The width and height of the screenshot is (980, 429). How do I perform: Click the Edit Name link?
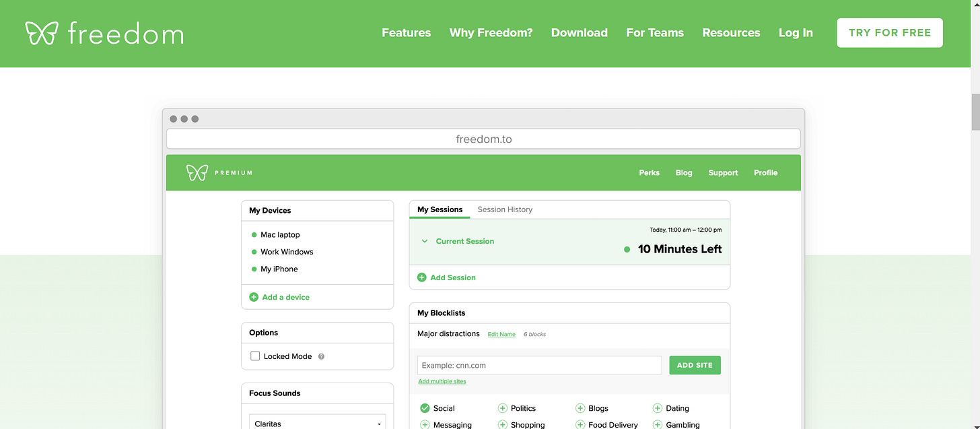tap(501, 334)
